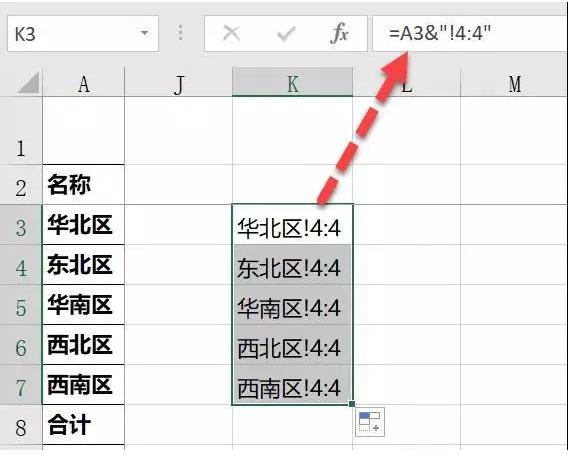Open Insert Function fx dialog
This screenshot has height=455, width=571.
coord(339,34)
